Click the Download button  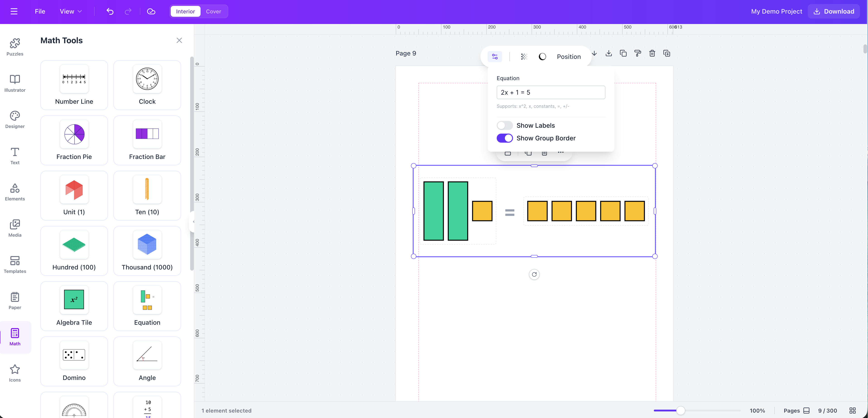point(834,11)
